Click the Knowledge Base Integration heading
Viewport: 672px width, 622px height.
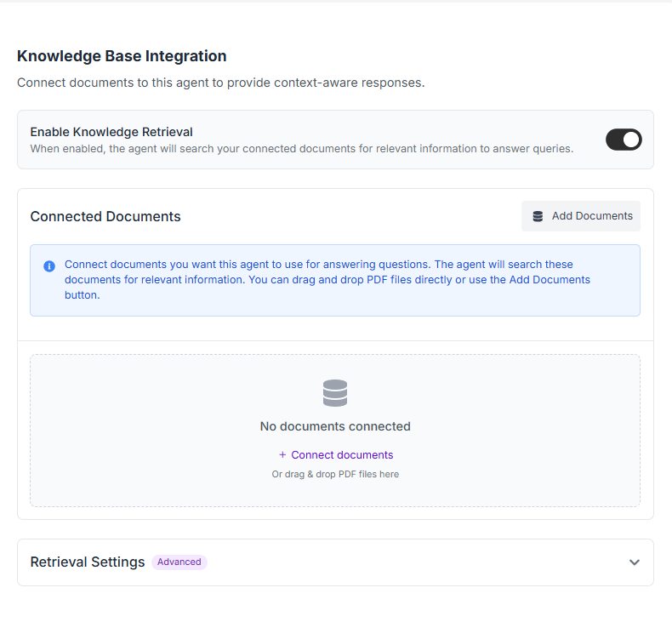(x=122, y=56)
